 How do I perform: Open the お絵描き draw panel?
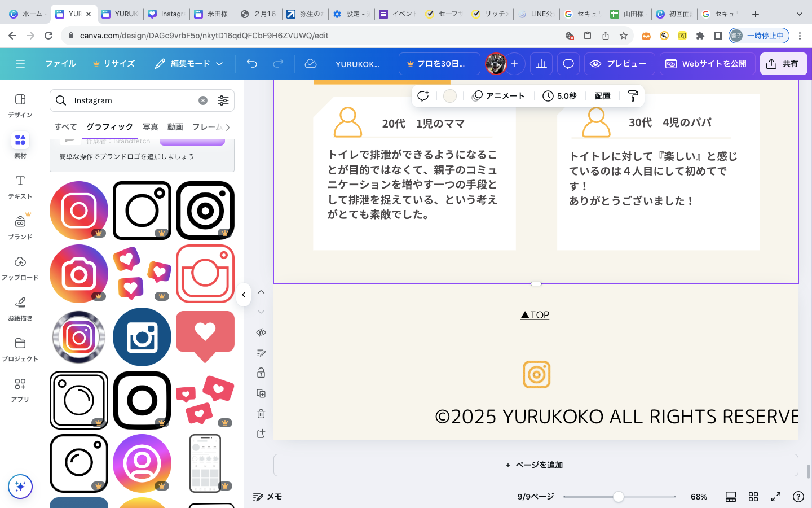20,309
